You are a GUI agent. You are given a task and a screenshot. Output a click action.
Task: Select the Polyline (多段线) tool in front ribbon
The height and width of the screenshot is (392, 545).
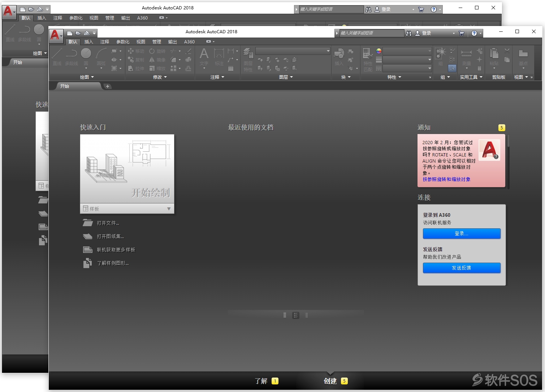click(x=71, y=57)
